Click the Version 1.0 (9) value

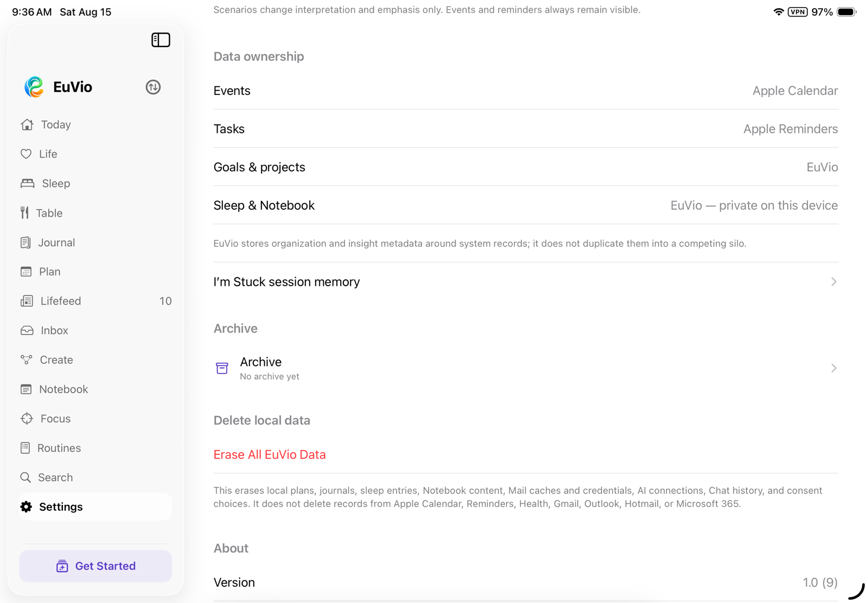coord(820,582)
